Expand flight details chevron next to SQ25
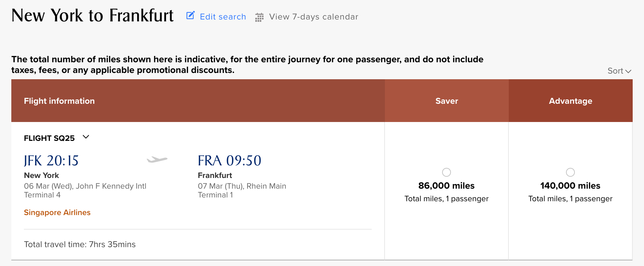 click(x=86, y=137)
